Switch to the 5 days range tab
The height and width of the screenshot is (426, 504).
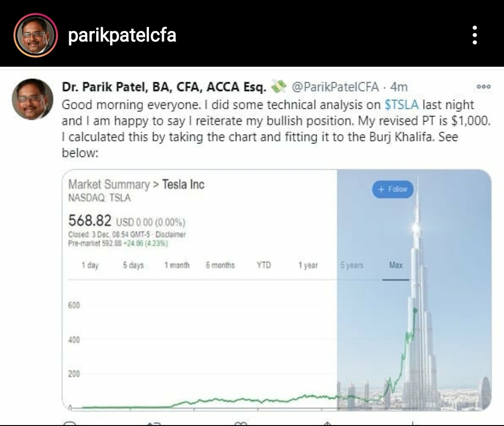pyautogui.click(x=133, y=265)
